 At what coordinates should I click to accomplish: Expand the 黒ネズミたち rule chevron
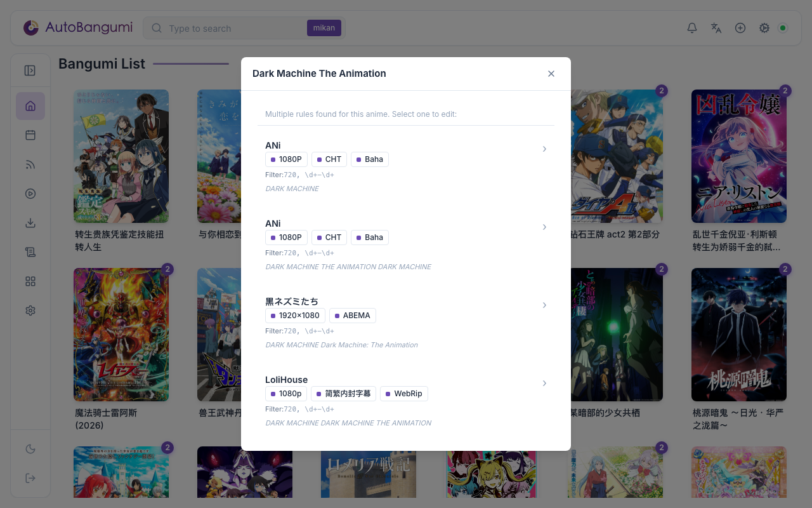[x=544, y=305]
